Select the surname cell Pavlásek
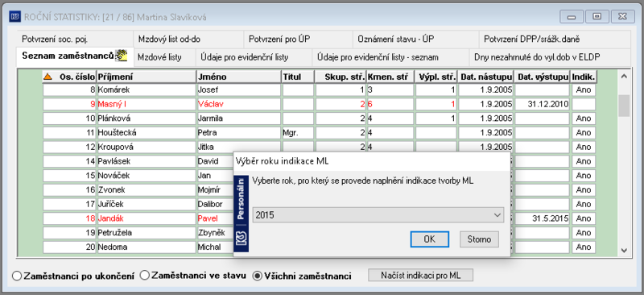The height and width of the screenshot is (295, 644). [x=147, y=161]
